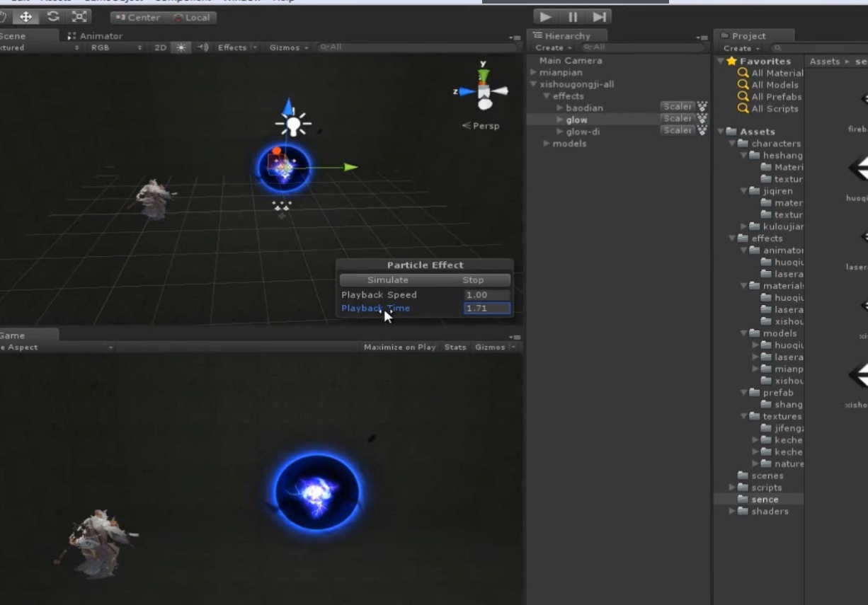Open the RGB render mode dropdown
This screenshot has height=605, width=868.
point(116,47)
